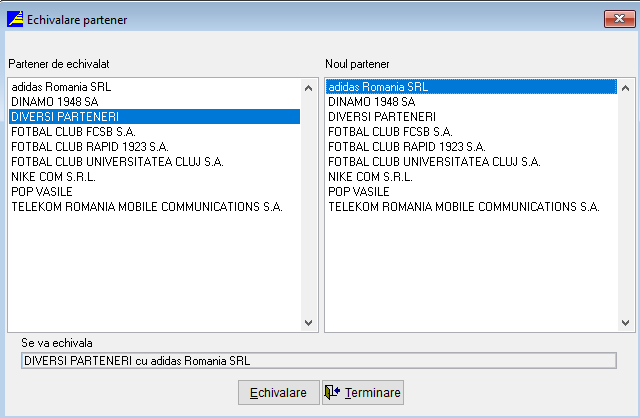Close the Echivalare partener dialog
640x418 pixels.
pos(614,19)
